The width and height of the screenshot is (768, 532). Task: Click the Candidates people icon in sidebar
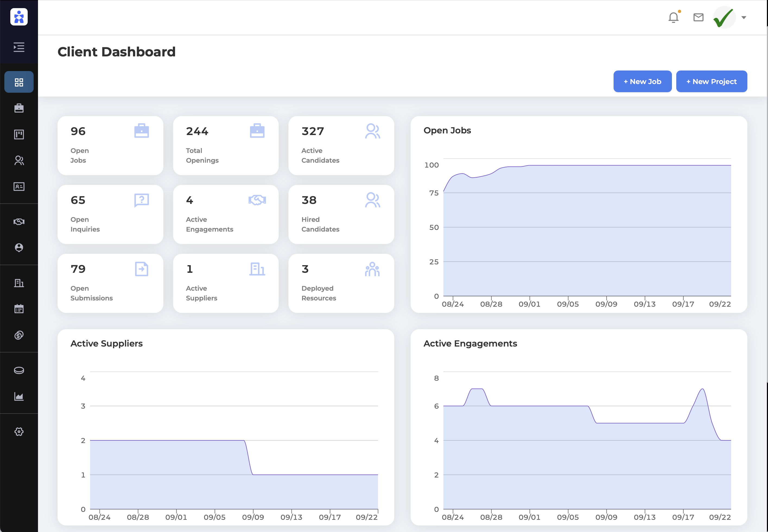[19, 161]
